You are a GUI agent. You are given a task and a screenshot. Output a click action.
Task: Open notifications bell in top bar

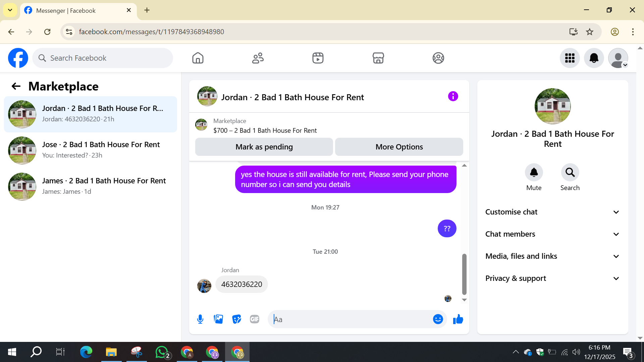(x=594, y=58)
